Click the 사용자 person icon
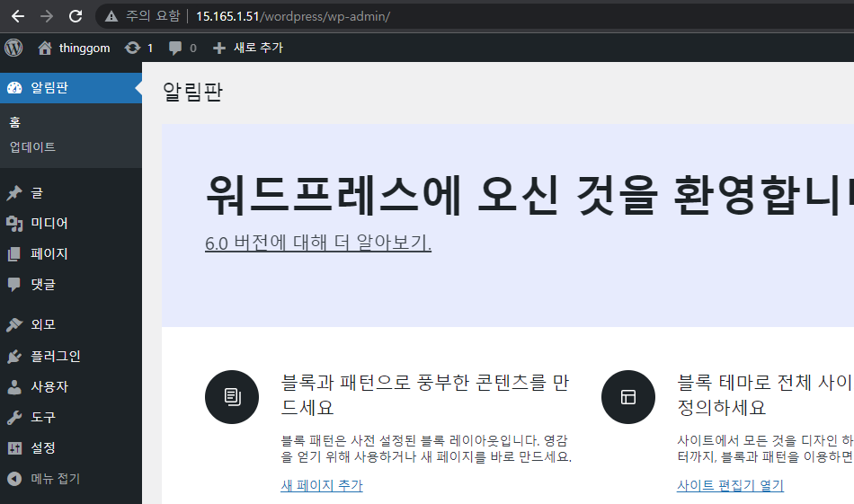 point(14,387)
